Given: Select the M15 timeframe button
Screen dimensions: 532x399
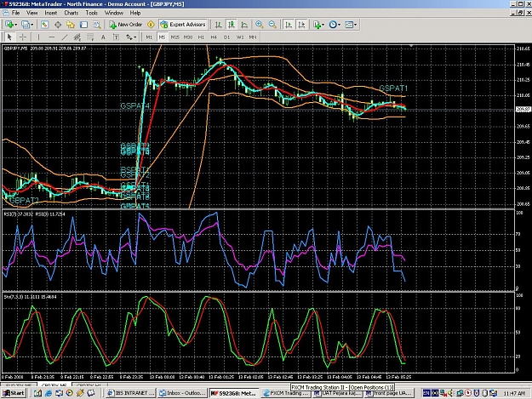Looking at the screenshot, I should click(x=175, y=37).
